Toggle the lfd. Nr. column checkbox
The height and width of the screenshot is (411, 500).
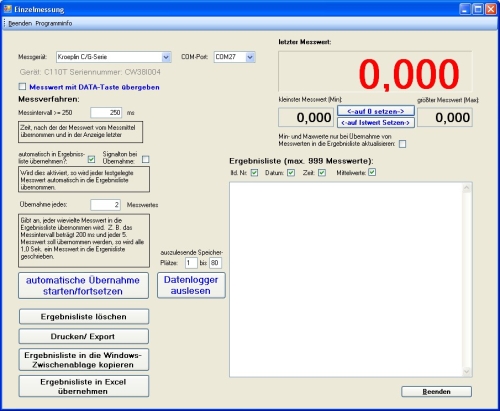click(254, 173)
